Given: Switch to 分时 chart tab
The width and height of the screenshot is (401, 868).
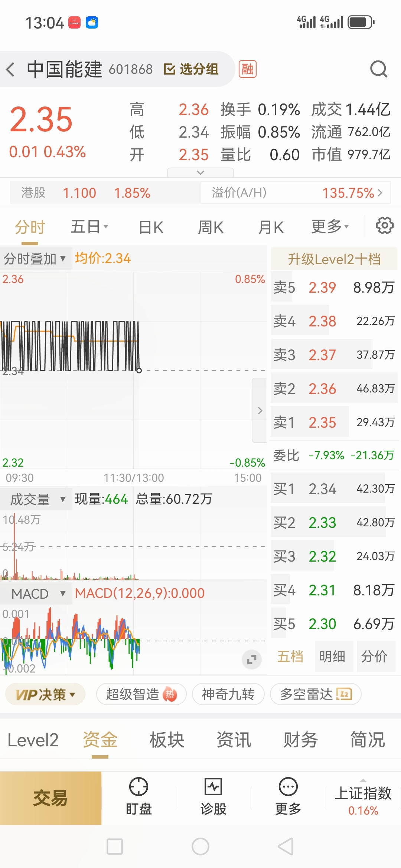Looking at the screenshot, I should [30, 227].
